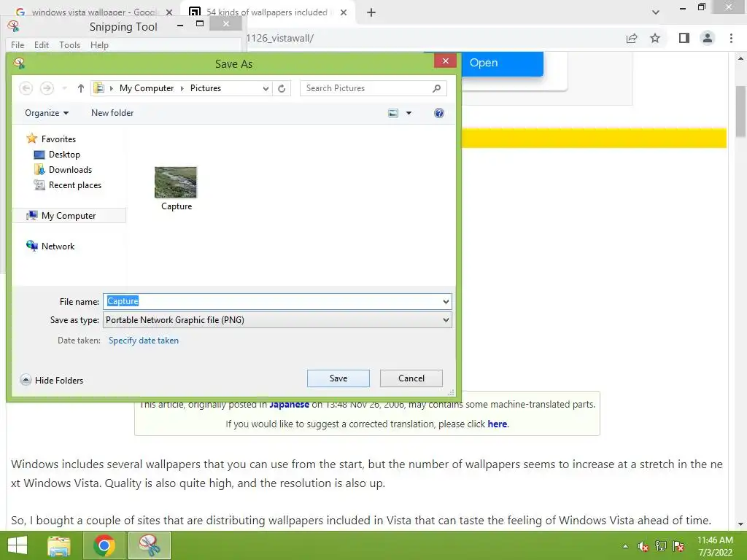The height and width of the screenshot is (560, 747).
Task: Select Network in navigation pane
Action: (50, 246)
